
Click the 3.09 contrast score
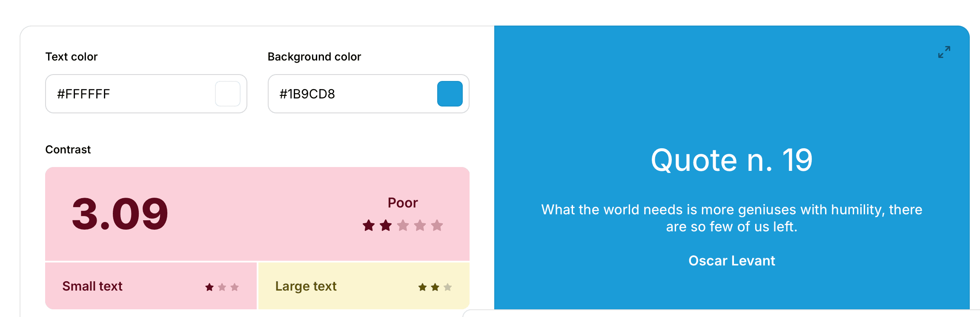(120, 214)
